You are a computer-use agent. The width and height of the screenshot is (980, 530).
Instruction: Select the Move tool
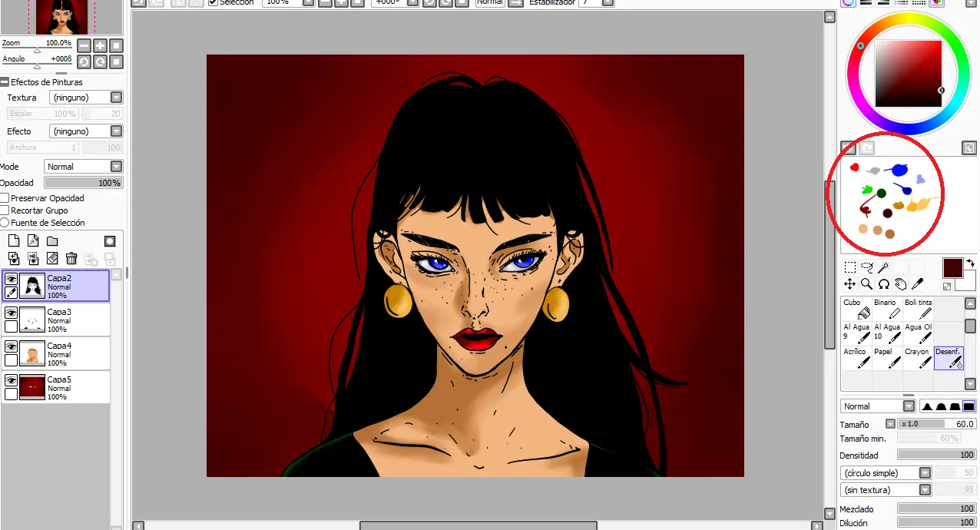(x=850, y=284)
